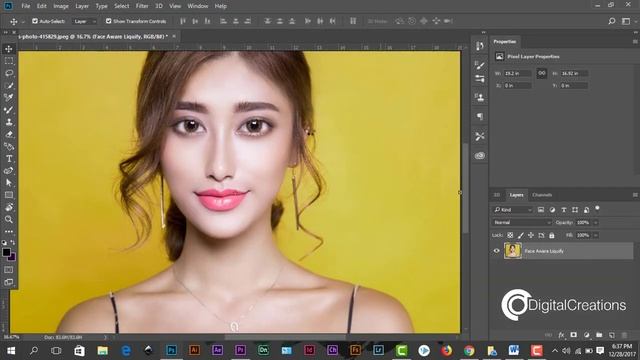640x360 pixels.
Task: Open the Properties panel flyout menu
Action: click(x=635, y=42)
